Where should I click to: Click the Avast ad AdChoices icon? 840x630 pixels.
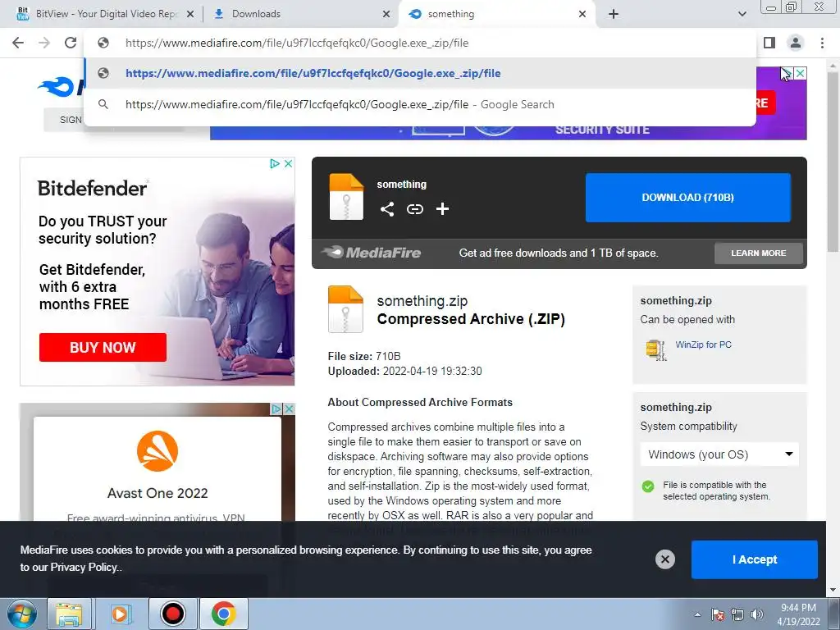point(276,409)
